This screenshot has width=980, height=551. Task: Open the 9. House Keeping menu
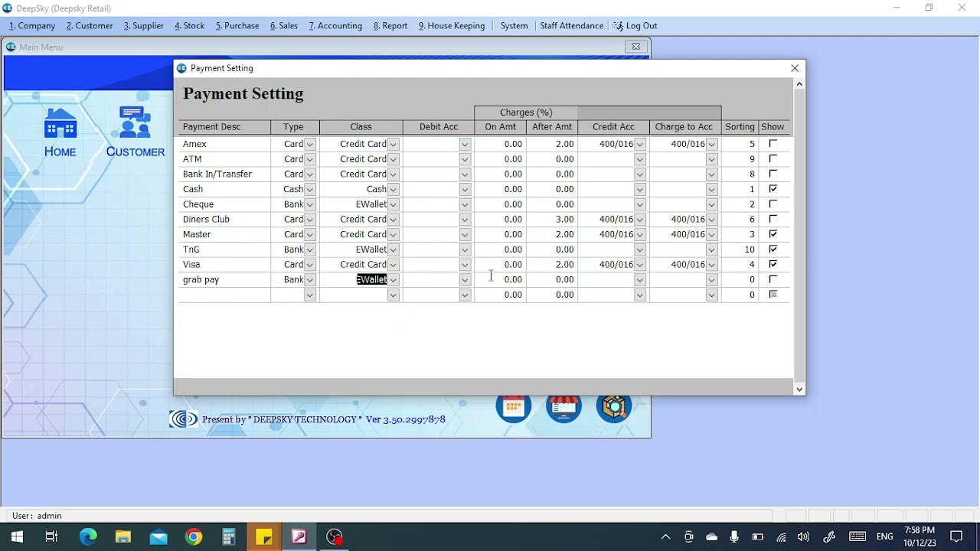coord(452,26)
